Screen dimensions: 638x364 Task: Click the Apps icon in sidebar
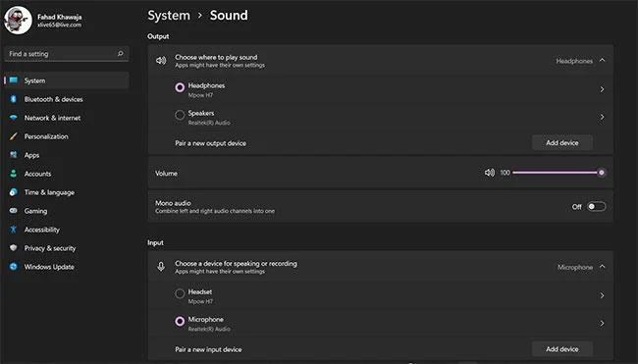tap(14, 155)
